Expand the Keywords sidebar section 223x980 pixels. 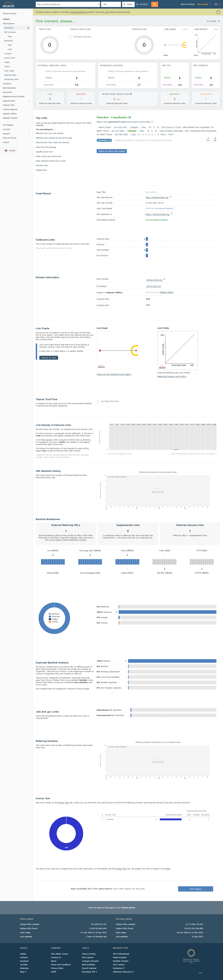pyautogui.click(x=29, y=92)
